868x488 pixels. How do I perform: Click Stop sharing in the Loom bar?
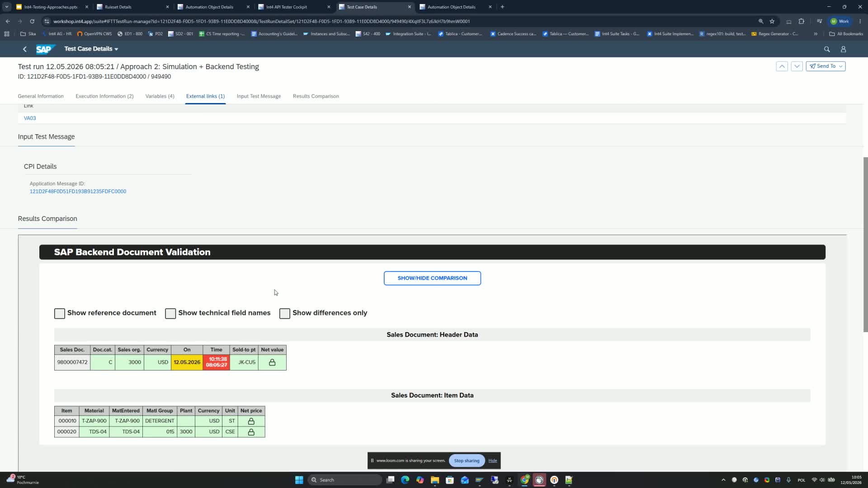coord(467,461)
